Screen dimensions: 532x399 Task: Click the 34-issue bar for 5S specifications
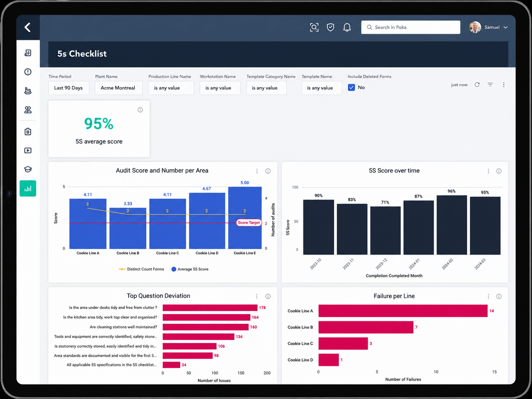coord(171,365)
